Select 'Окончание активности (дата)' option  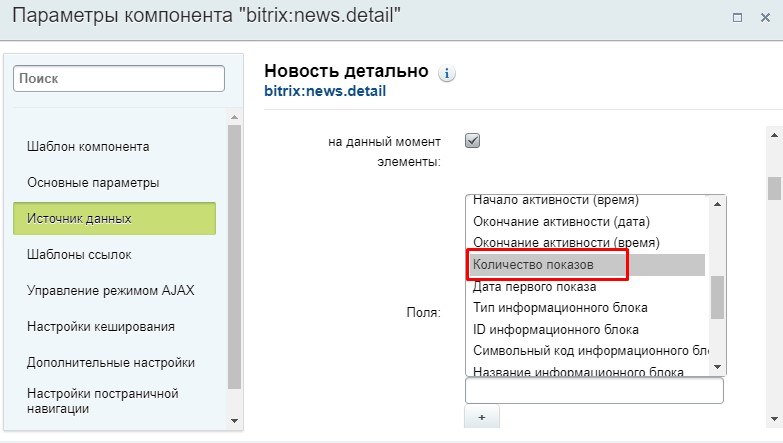click(x=586, y=222)
